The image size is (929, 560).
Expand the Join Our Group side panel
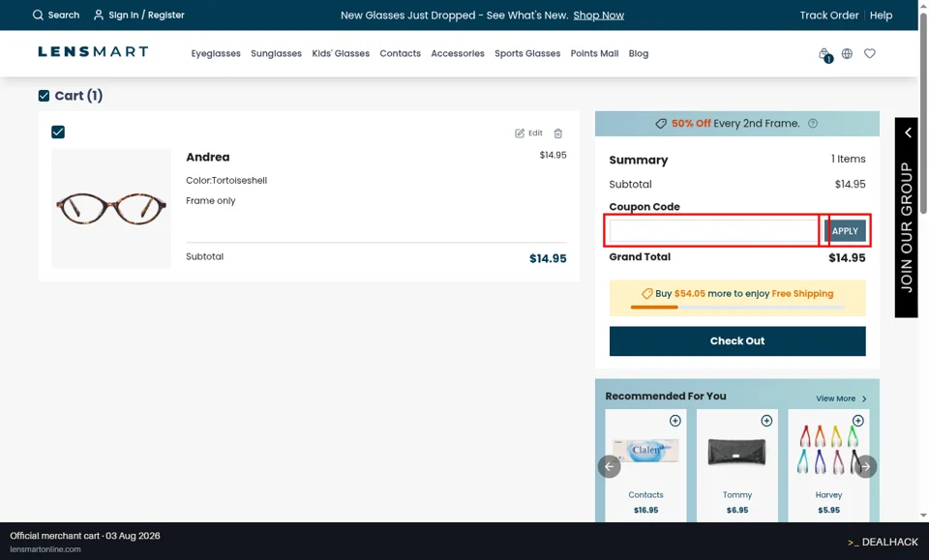click(907, 218)
